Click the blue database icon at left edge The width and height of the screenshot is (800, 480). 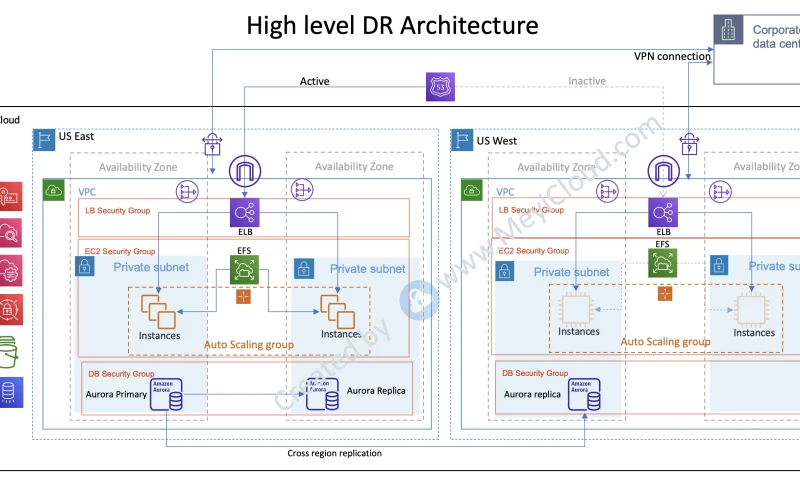[11, 392]
